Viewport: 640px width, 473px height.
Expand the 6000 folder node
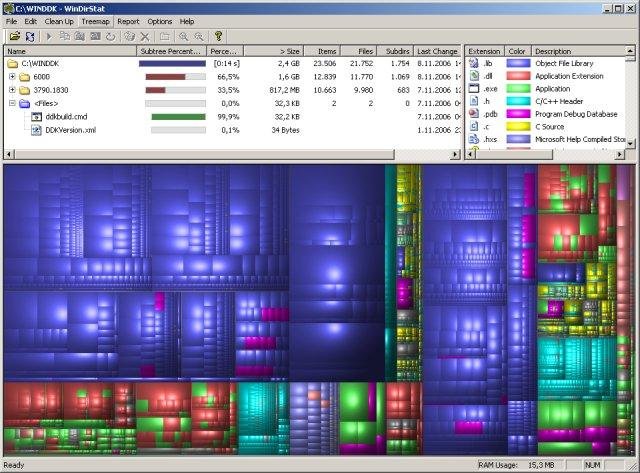(12, 77)
